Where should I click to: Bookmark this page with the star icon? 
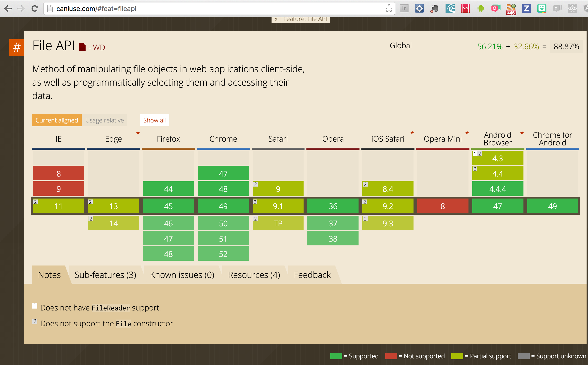(389, 9)
